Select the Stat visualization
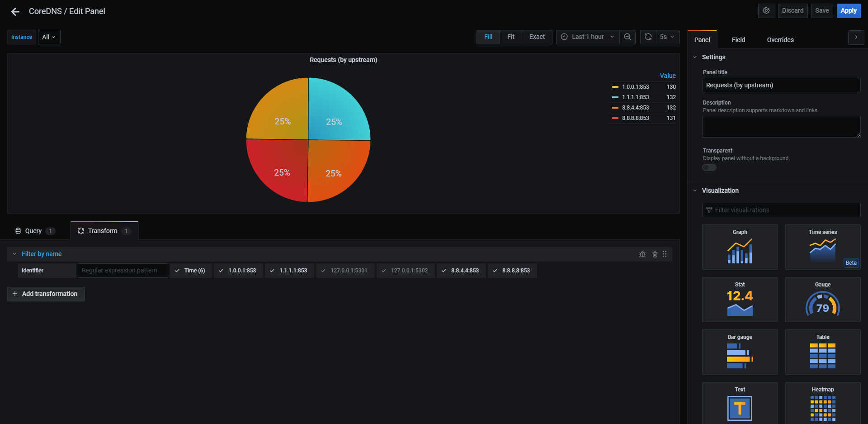Screen dimensions: 868x424 [x=740, y=300]
